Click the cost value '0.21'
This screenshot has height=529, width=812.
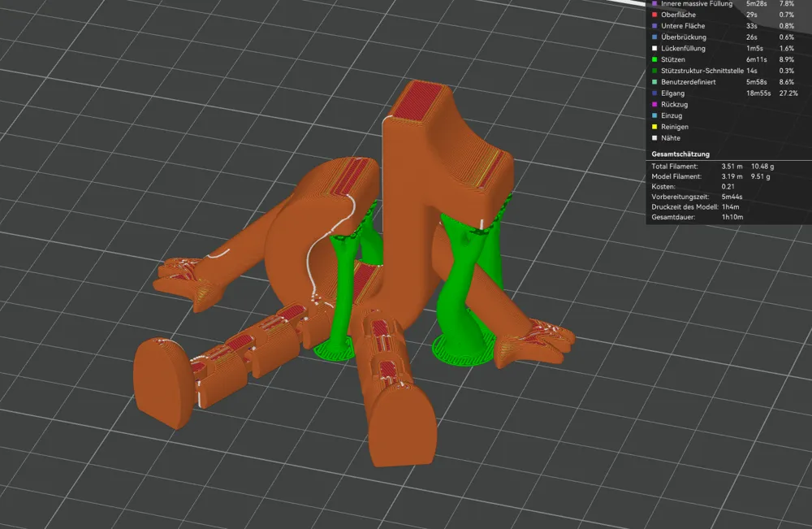coord(728,187)
